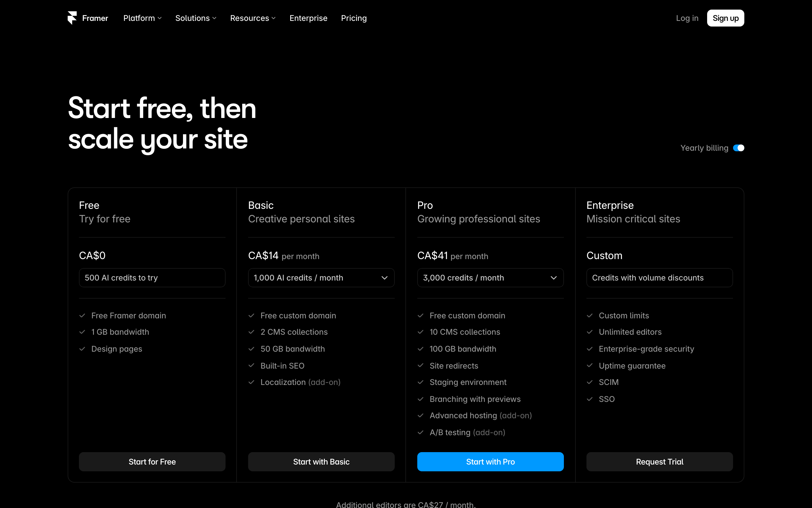The image size is (812, 508).
Task: Click the 'Custom limits' feature text
Action: coord(624,316)
